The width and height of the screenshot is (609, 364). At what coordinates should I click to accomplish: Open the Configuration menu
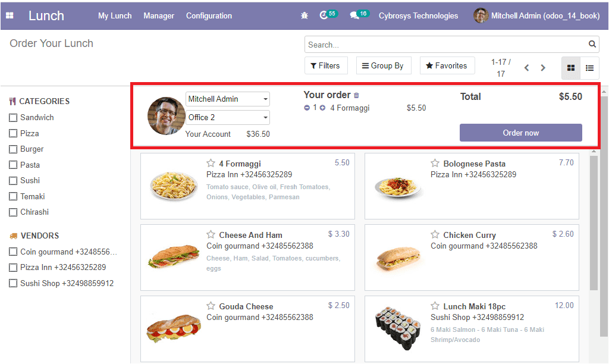click(x=209, y=16)
